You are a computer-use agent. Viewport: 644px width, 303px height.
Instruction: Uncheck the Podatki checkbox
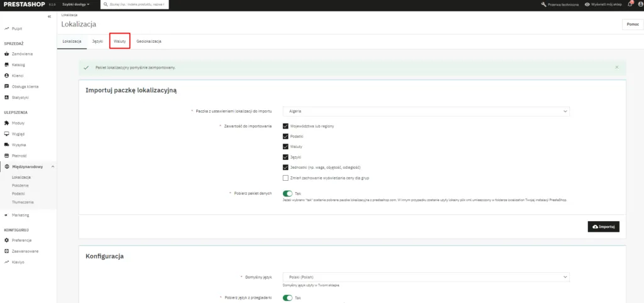click(x=286, y=136)
